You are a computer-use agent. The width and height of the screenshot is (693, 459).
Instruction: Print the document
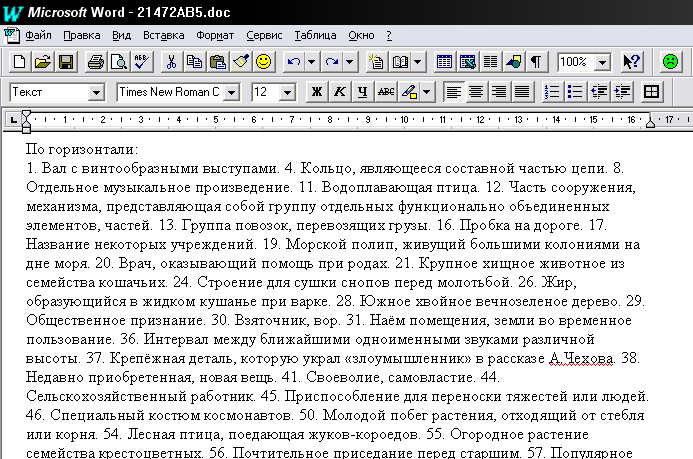coord(95,62)
